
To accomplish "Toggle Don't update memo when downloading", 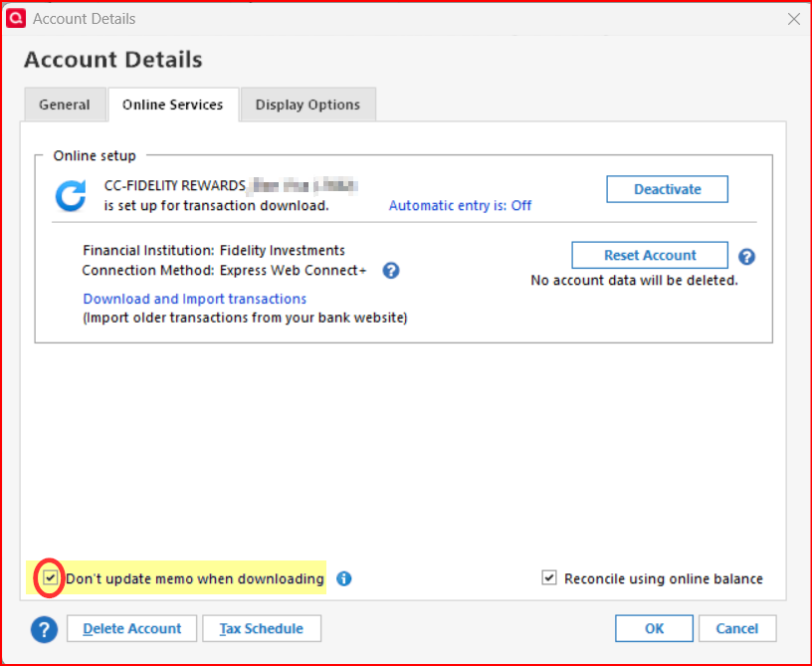I will coord(50,577).
